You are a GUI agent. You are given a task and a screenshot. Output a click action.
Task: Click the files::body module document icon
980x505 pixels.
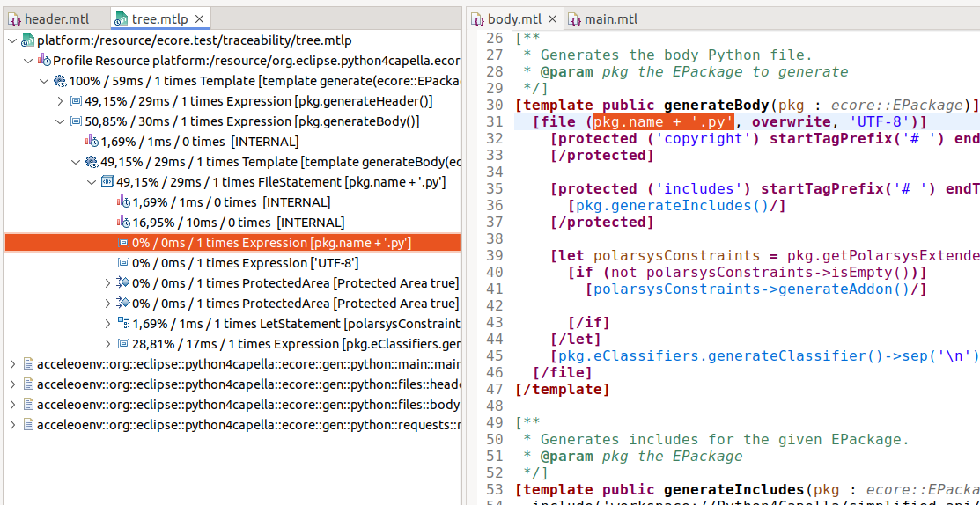(28, 405)
